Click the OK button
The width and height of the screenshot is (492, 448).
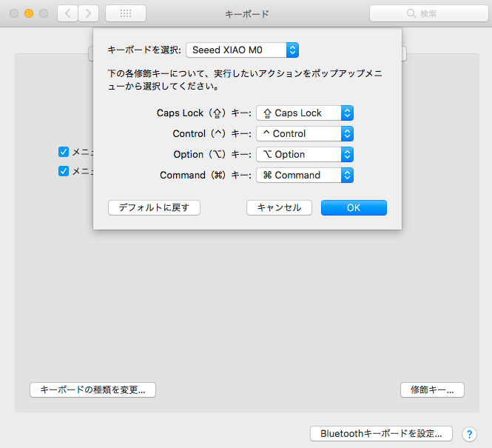coord(354,207)
